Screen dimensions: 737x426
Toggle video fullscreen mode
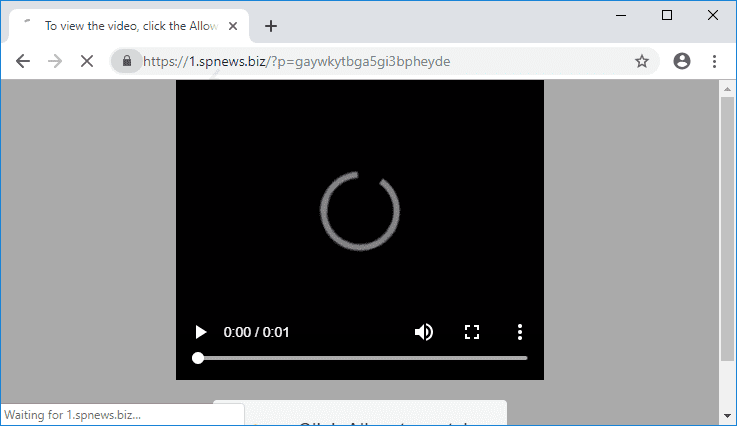(x=472, y=332)
